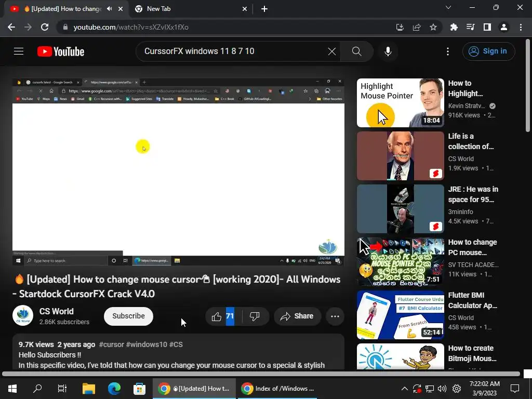Open 'JRE : He was in space' video title
The height and width of the screenshot is (399, 532).
473,194
